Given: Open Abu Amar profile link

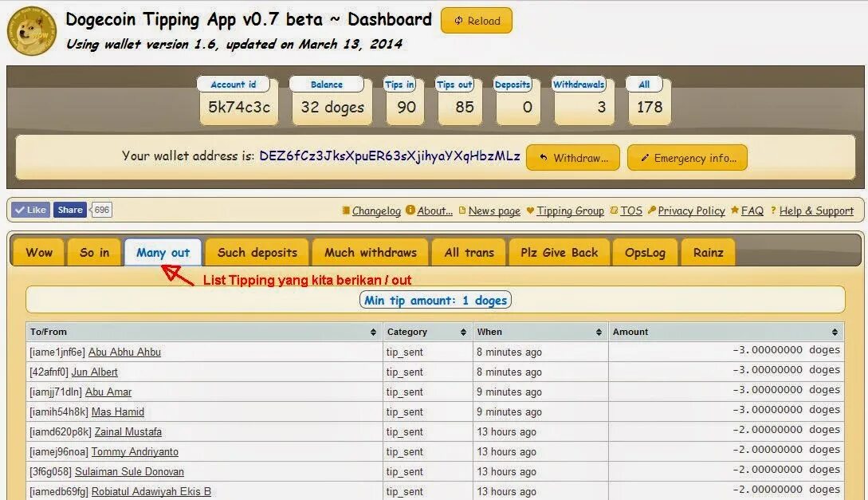Looking at the screenshot, I should point(108,392).
